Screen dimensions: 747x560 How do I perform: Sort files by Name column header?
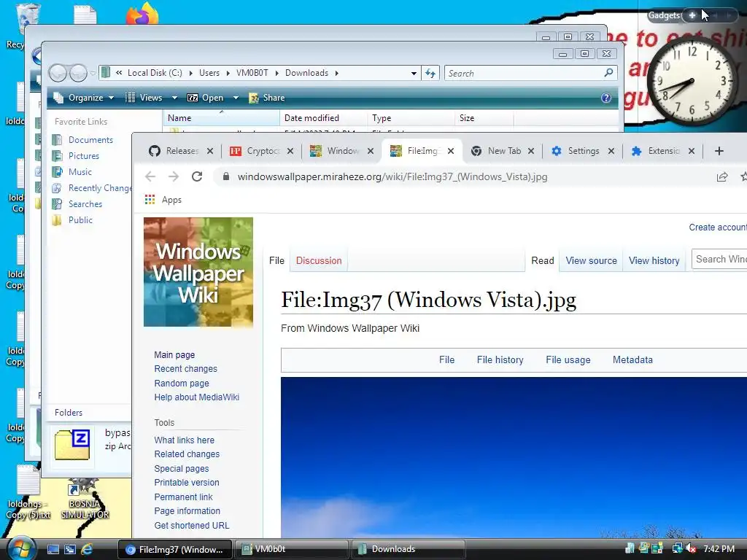(x=221, y=117)
